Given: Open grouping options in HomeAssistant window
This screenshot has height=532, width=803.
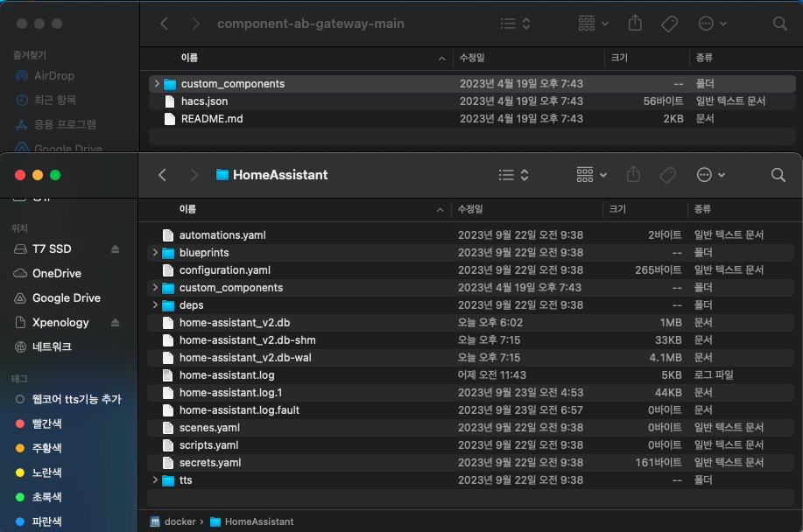Looking at the screenshot, I should [591, 175].
